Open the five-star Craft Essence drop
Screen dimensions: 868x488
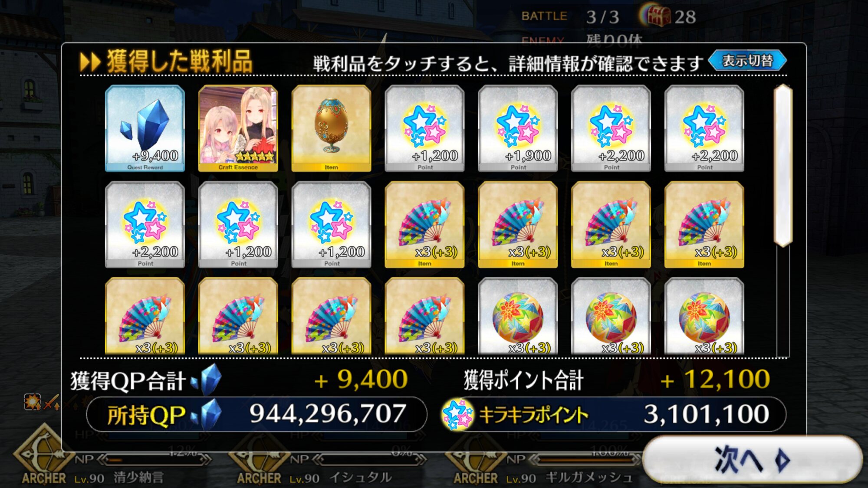coord(238,128)
